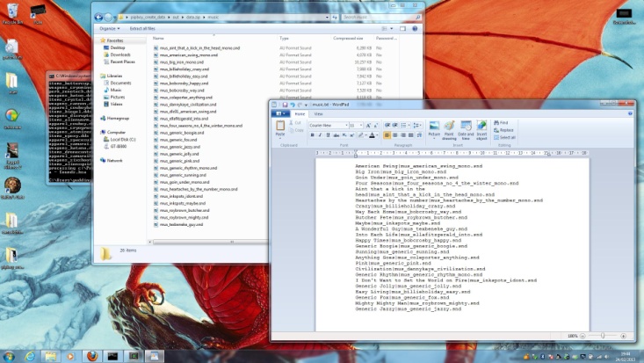Click the Copy command in WordPad ribbon
Viewport: 644px width, 363px height.
296,130
